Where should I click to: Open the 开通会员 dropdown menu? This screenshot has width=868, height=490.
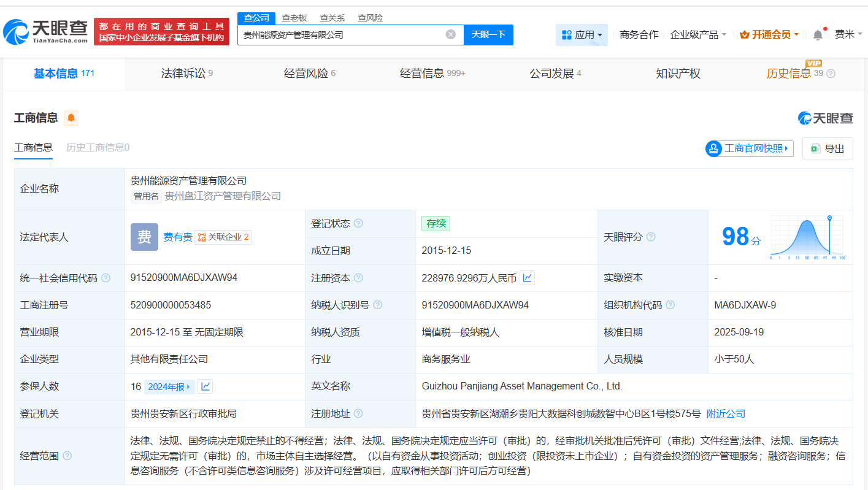769,35
